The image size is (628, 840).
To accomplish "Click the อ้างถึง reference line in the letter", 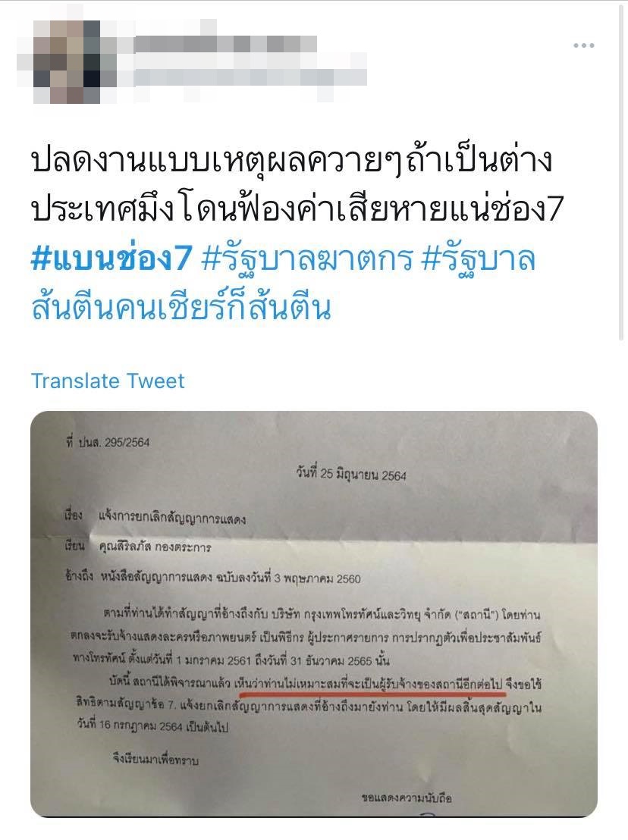I will click(212, 578).
